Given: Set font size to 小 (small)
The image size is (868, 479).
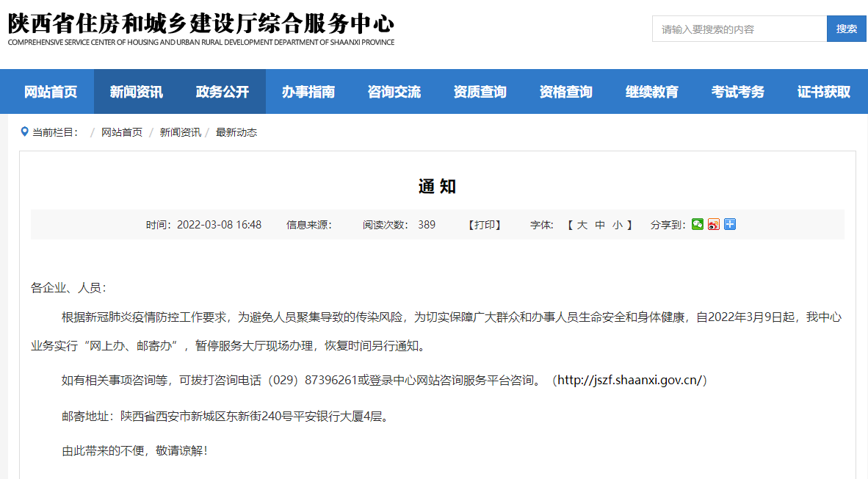Looking at the screenshot, I should (x=618, y=225).
